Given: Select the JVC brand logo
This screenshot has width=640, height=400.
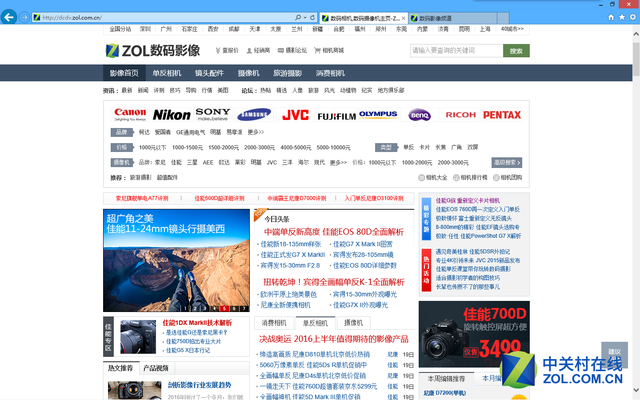Looking at the screenshot, I should [x=295, y=115].
